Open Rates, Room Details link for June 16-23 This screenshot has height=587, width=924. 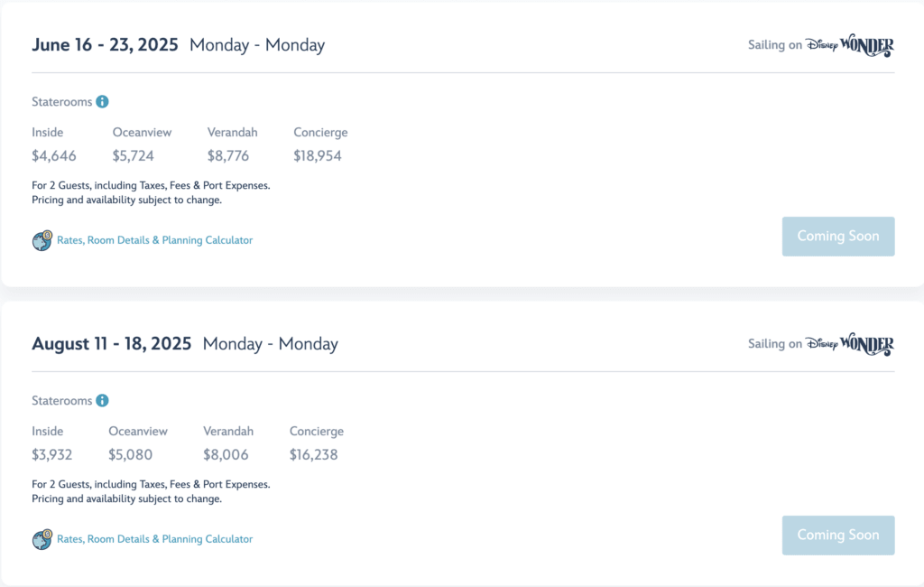[x=154, y=240]
